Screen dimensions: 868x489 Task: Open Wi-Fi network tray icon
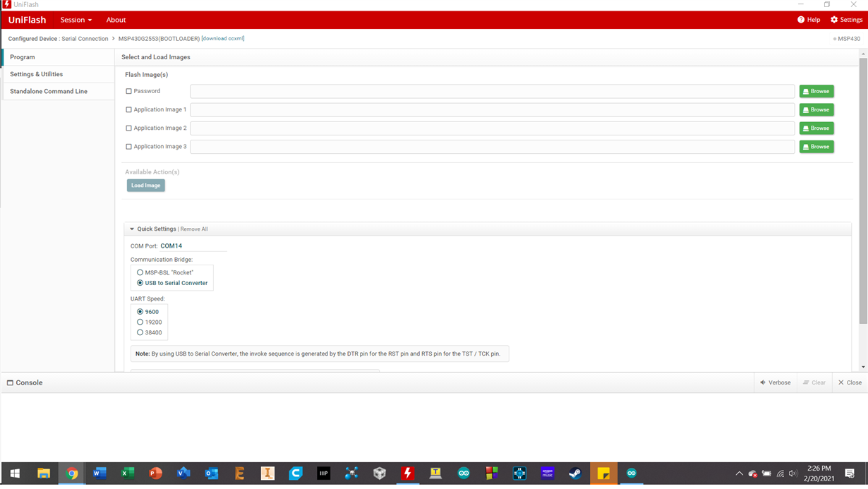coord(780,473)
